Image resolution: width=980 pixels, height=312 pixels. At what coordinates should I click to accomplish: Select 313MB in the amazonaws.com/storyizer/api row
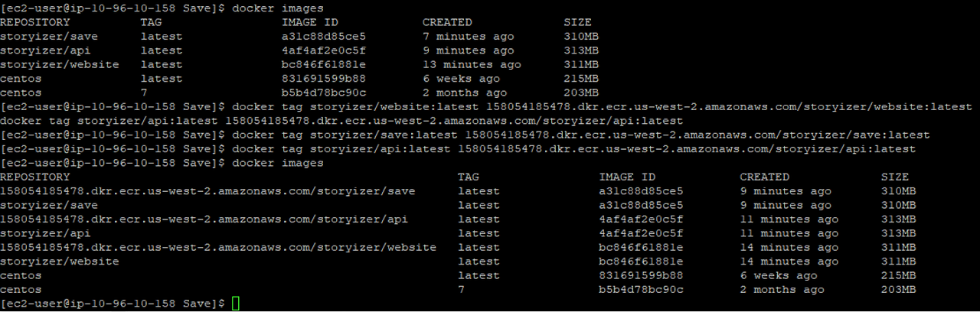point(899,219)
